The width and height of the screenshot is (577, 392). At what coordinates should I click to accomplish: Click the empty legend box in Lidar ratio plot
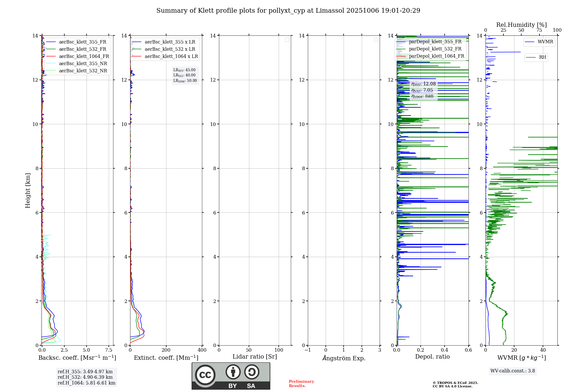pos(287,40)
